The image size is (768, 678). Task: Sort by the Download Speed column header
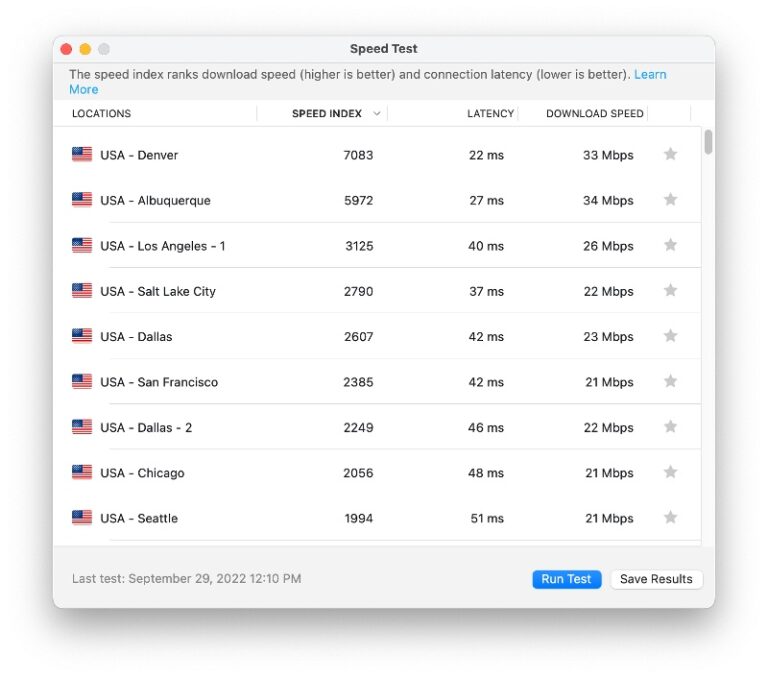594,114
